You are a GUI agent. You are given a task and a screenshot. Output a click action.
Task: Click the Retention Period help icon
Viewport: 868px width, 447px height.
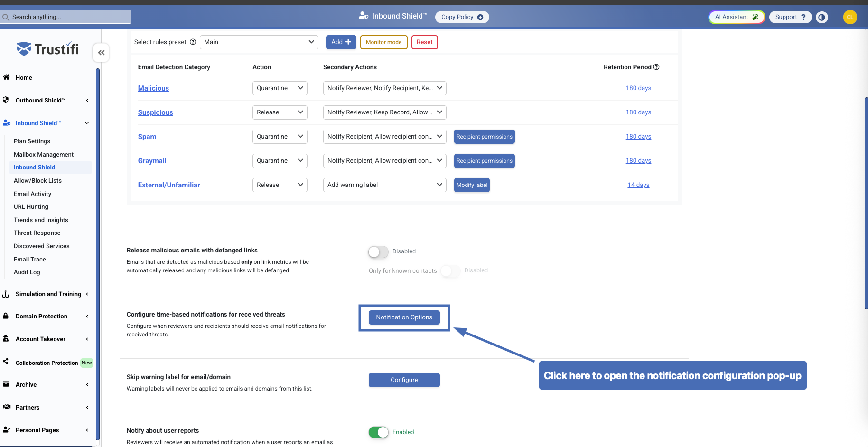pyautogui.click(x=656, y=67)
